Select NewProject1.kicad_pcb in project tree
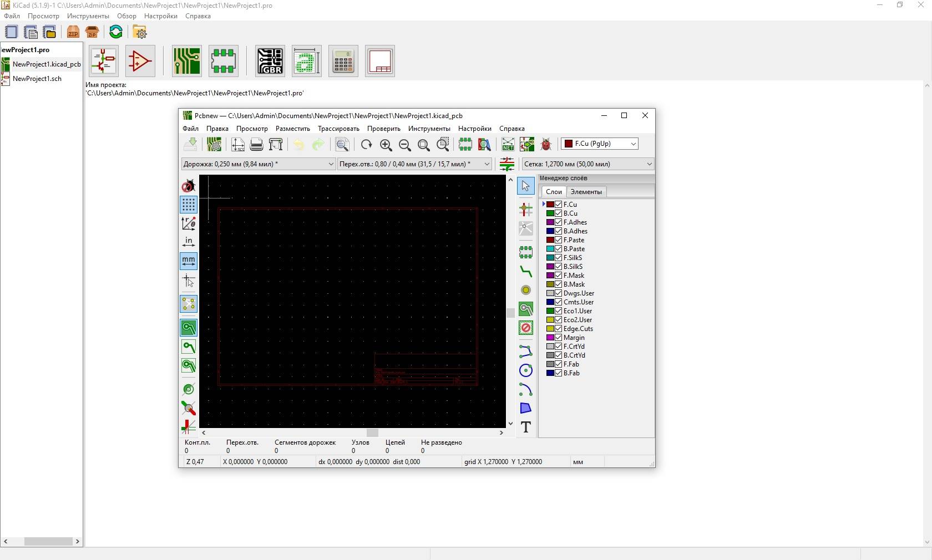Screen dimensions: 932x560 [47, 64]
